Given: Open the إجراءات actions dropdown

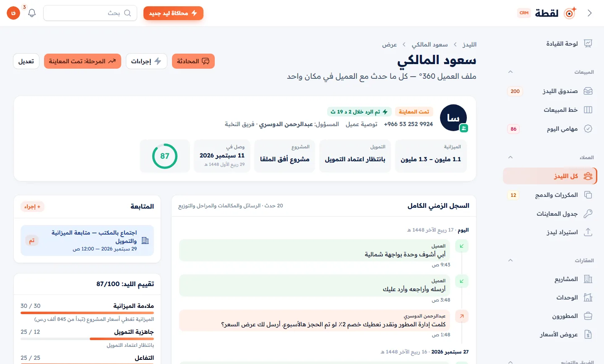Looking at the screenshot, I should pyautogui.click(x=146, y=61).
